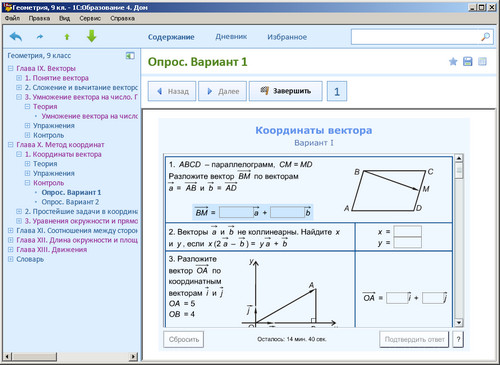This screenshot has width=500, height=365.
Task: Click the Подтвердить ответ button
Action: click(414, 339)
